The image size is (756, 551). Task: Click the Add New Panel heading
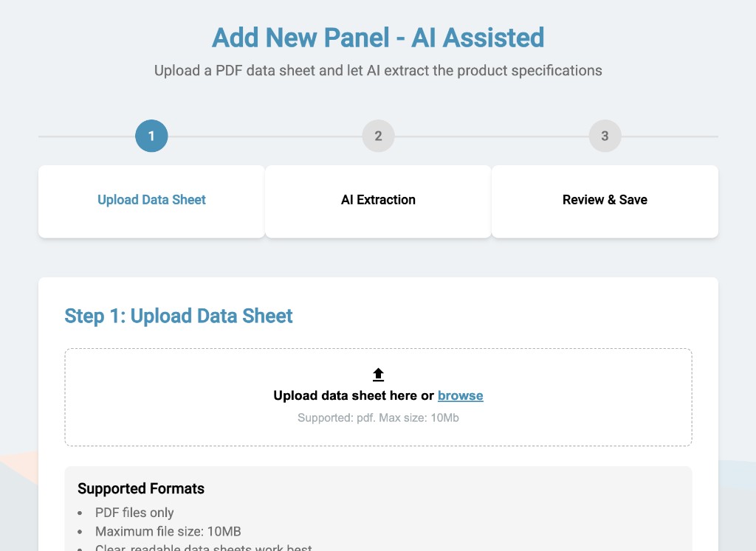378,38
